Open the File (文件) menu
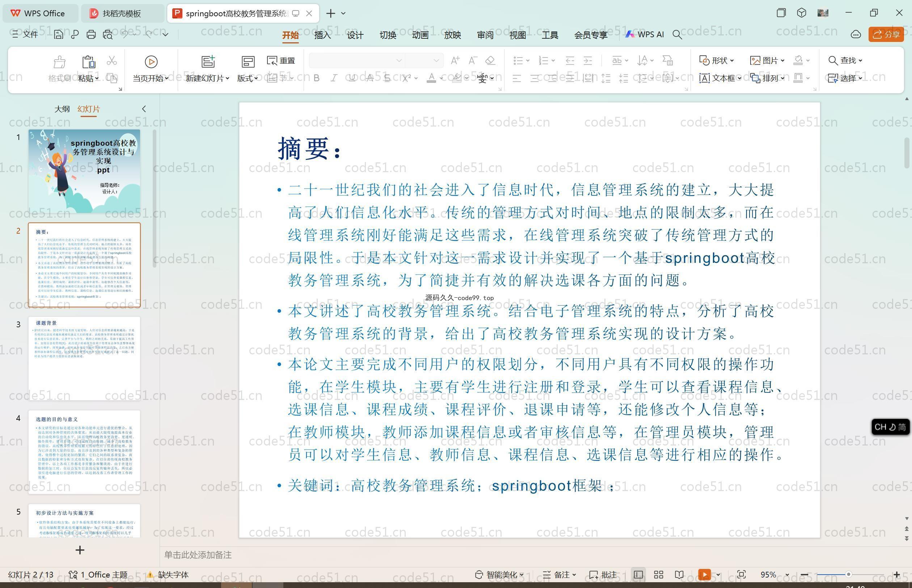Image resolution: width=912 pixels, height=588 pixels. [25, 34]
